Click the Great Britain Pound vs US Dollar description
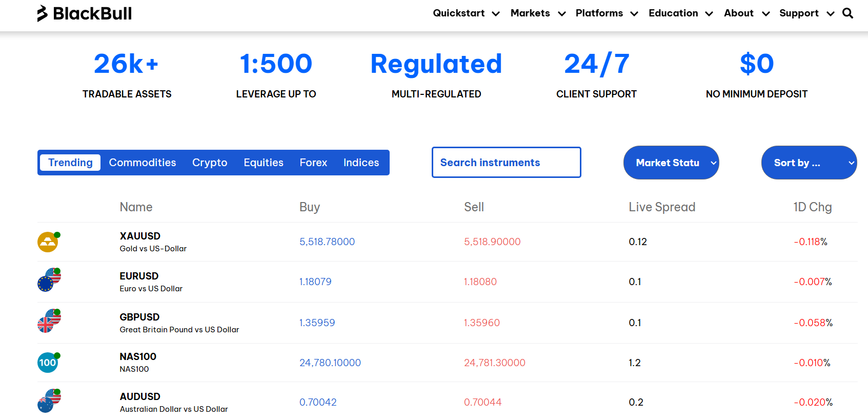 tap(179, 330)
